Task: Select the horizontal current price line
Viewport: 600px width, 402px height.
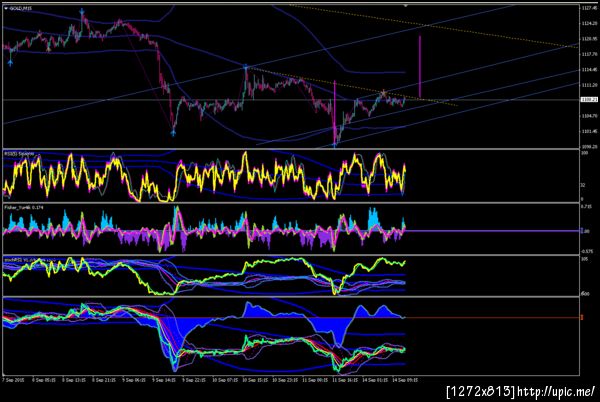Action: [x=291, y=100]
